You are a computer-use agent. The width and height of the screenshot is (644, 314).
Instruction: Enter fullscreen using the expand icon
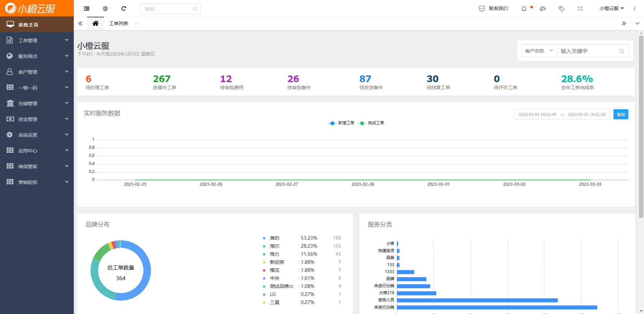pyautogui.click(x=580, y=9)
